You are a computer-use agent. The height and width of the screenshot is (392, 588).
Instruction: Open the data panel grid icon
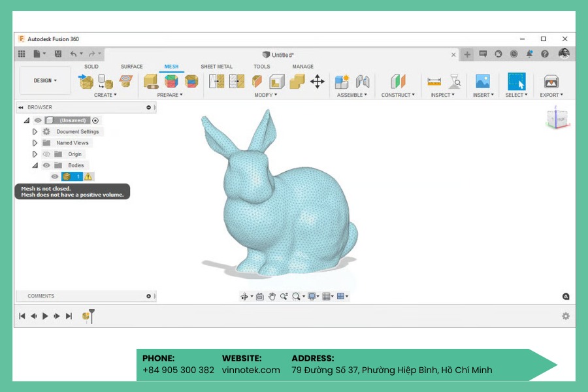pos(22,54)
